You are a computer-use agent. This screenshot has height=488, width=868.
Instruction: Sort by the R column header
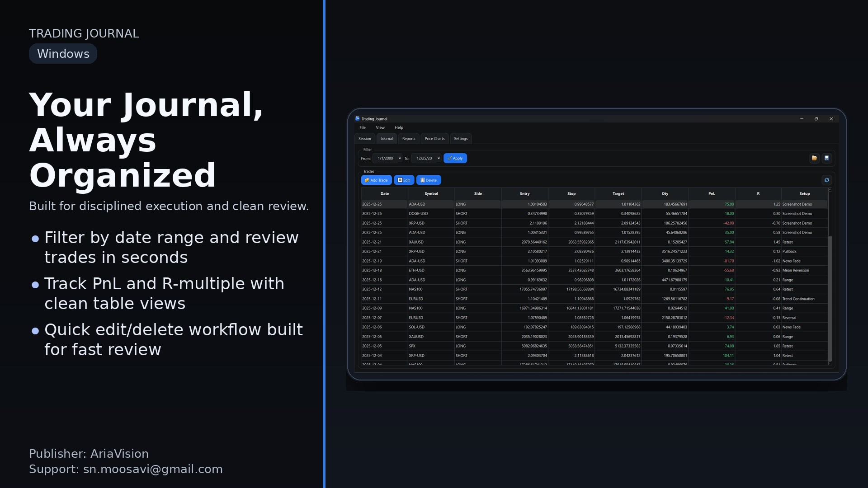tap(758, 194)
